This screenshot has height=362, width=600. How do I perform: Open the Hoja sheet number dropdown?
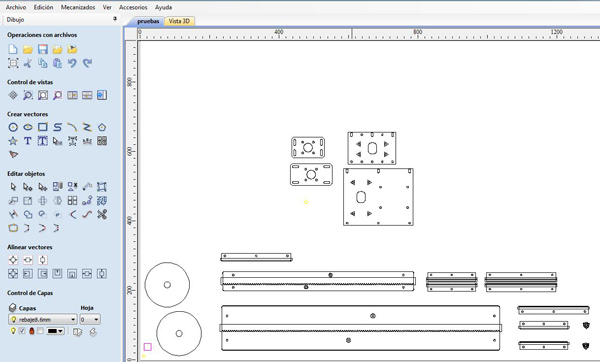[x=90, y=320]
